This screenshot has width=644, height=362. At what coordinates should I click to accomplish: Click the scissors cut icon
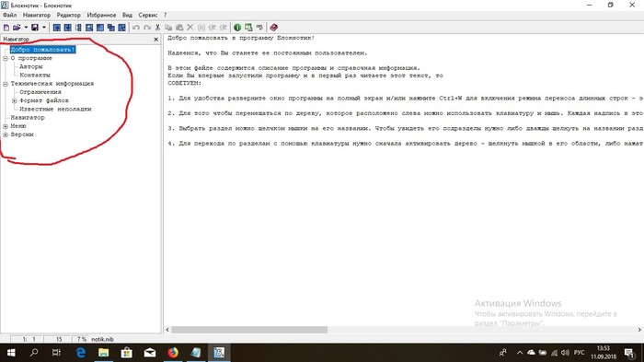point(157,28)
